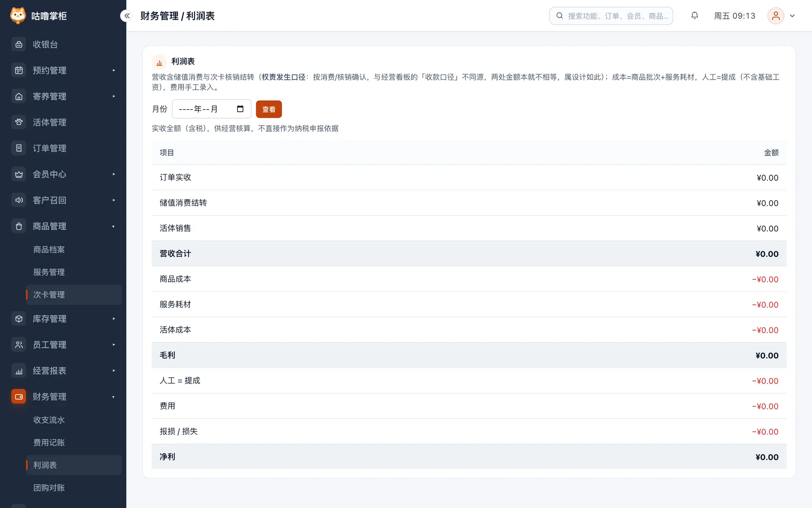812x508 pixels.
Task: Open 商品档案 menu item
Action: click(74, 250)
